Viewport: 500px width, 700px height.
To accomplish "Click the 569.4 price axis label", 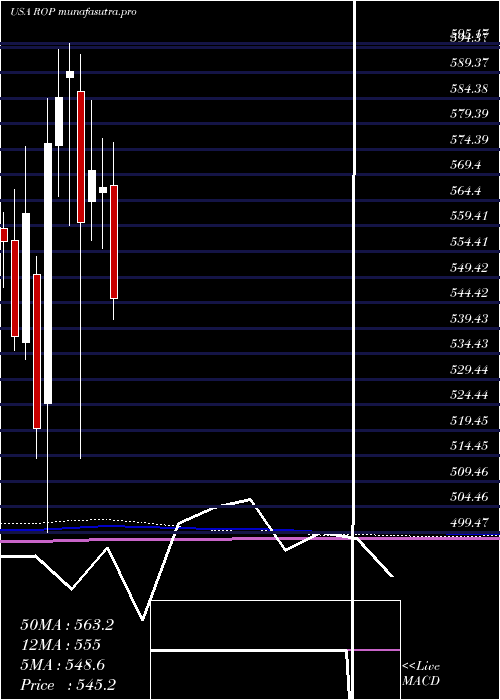I will tap(465, 165).
